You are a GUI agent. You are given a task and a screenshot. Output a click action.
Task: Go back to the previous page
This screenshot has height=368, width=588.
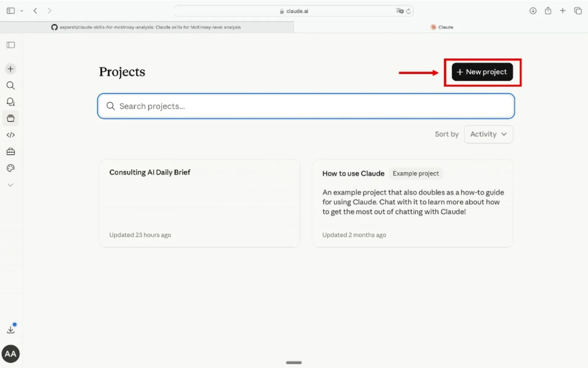pyautogui.click(x=35, y=11)
